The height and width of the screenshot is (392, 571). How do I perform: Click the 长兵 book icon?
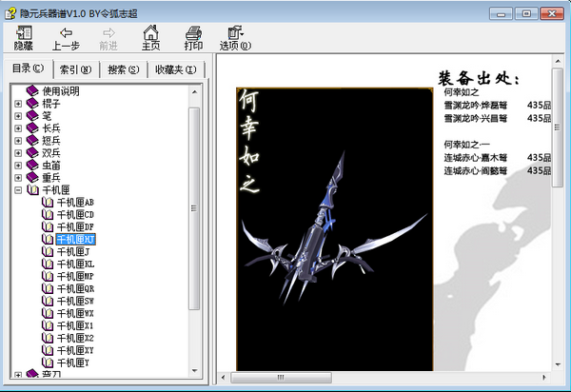32,128
